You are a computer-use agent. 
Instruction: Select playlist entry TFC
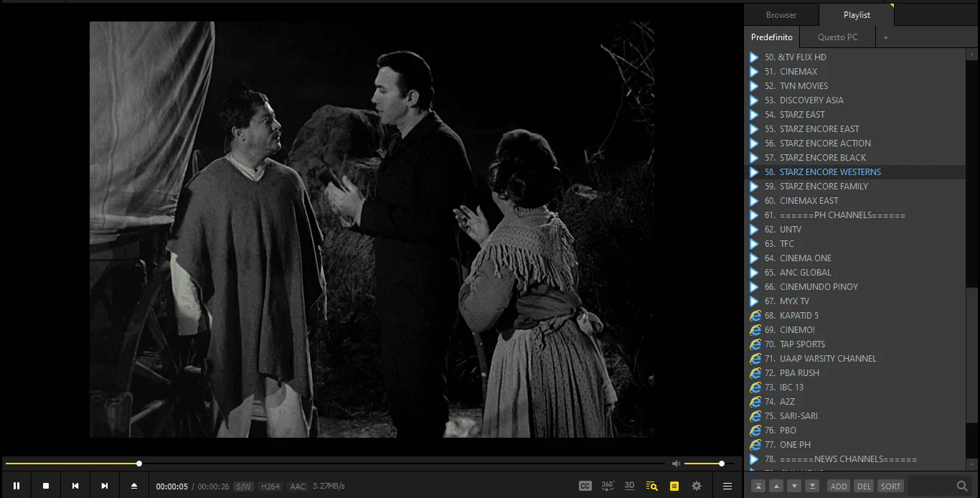[x=856, y=244]
